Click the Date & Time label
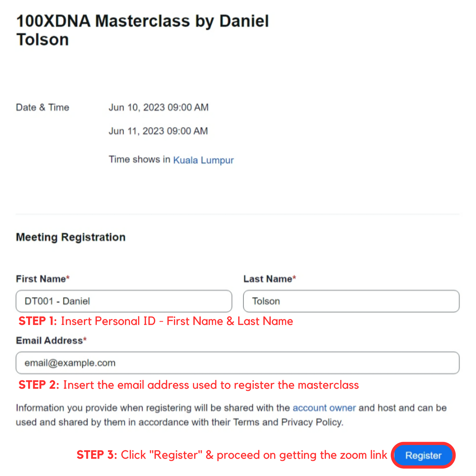Screen dimensions: 476x476 coord(43,107)
